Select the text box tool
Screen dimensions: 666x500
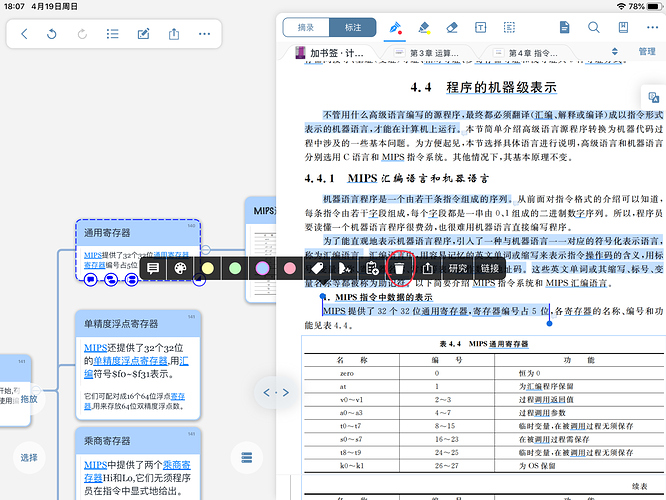pos(480,28)
